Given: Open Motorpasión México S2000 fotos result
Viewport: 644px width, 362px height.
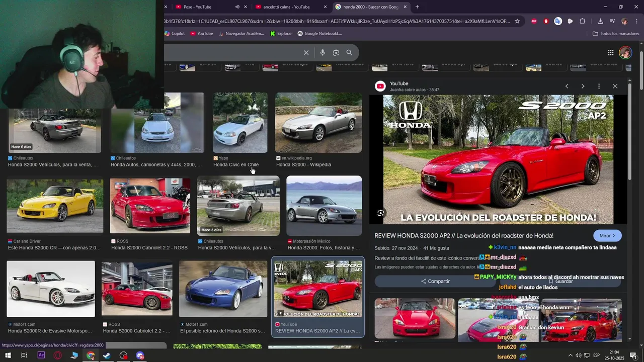Looking at the screenshot, I should click(324, 248).
